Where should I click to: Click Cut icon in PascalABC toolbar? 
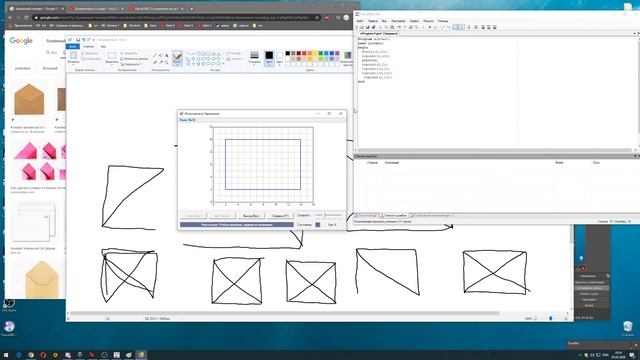[380, 27]
